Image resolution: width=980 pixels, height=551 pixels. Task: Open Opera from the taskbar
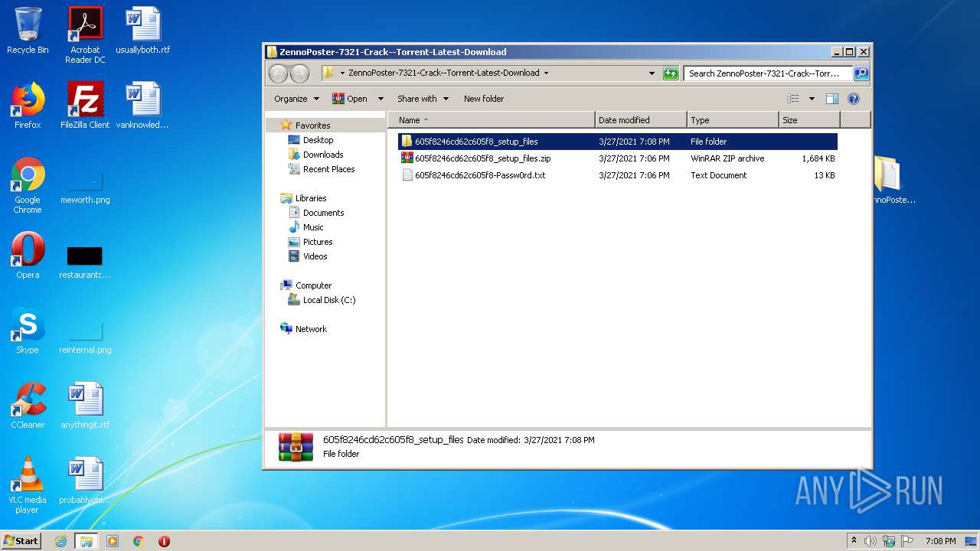click(x=164, y=541)
